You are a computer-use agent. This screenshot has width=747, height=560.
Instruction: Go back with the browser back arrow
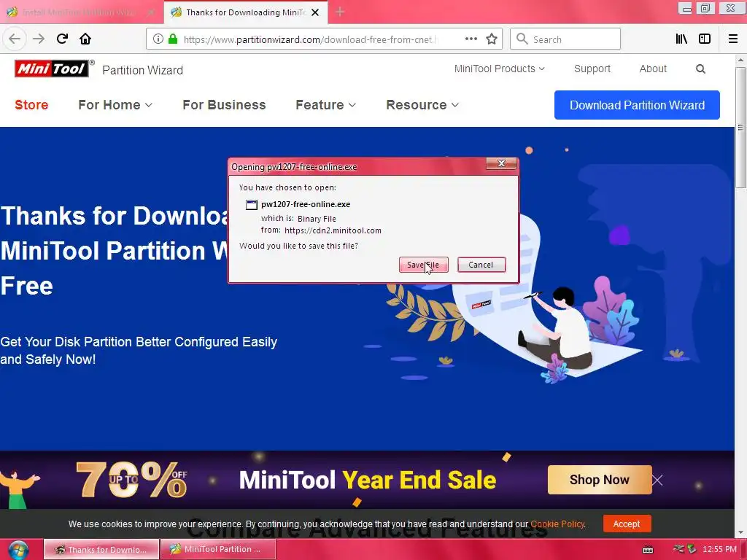(x=15, y=39)
